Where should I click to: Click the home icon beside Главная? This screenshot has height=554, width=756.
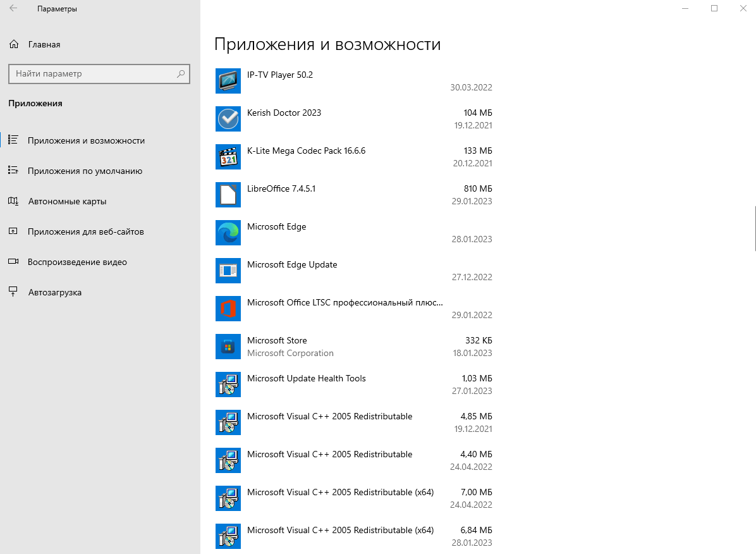[x=14, y=44]
